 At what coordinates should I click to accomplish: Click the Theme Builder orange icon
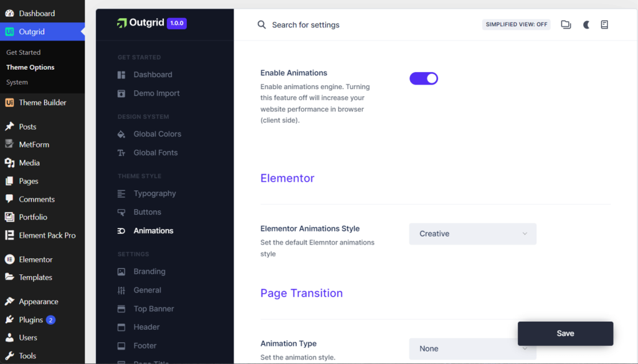coord(9,103)
